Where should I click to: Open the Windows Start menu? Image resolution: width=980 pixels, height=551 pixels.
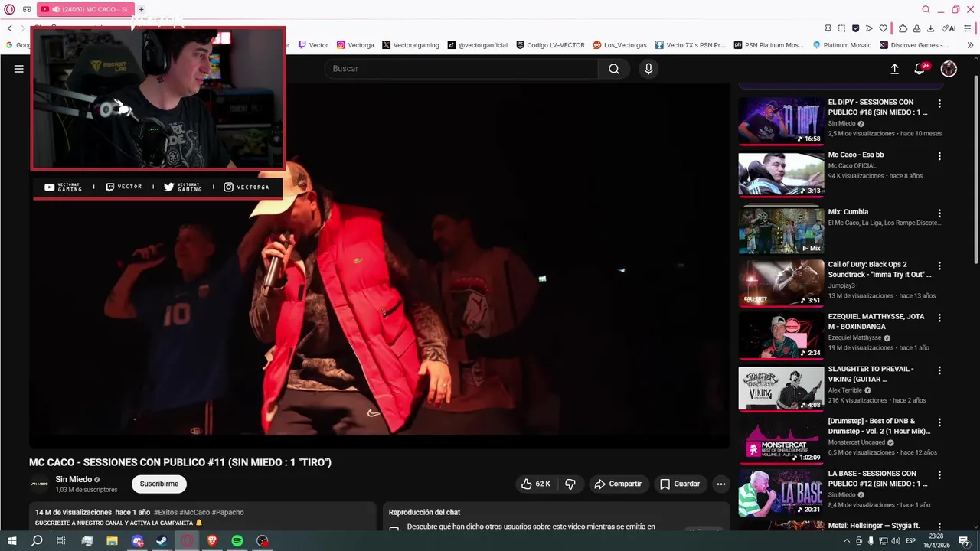click(x=11, y=541)
